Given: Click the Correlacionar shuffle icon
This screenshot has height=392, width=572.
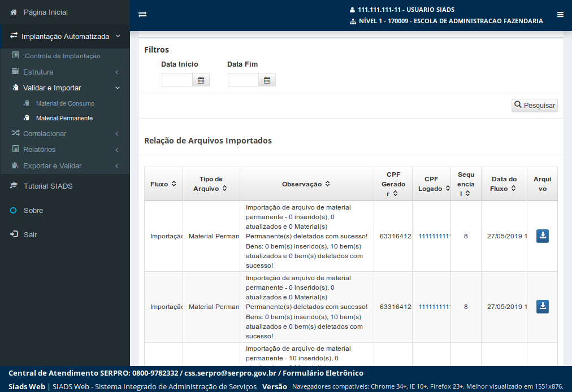Looking at the screenshot, I should coord(15,133).
